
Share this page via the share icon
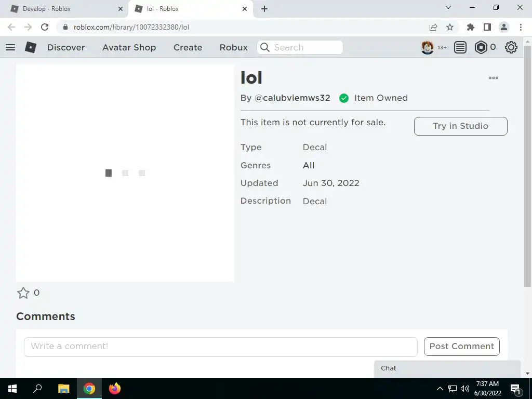[x=433, y=27]
